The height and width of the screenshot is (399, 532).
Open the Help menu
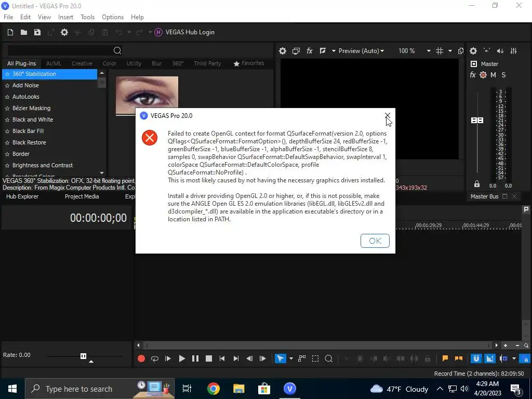[137, 17]
